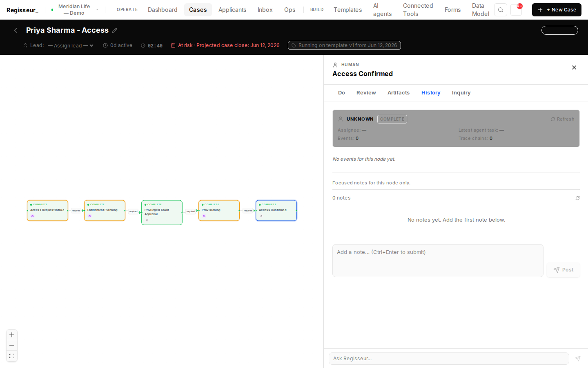Go to Applicants
Screen dimensions: 588x368
pos(232,10)
